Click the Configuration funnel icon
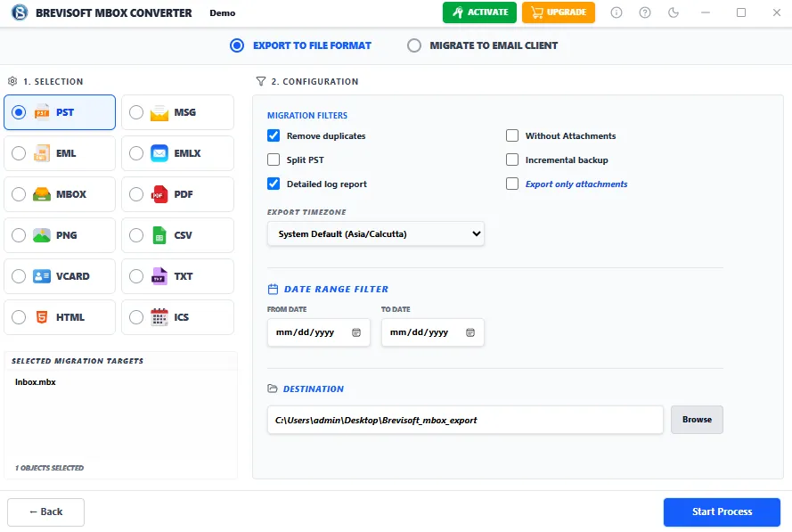 261,81
